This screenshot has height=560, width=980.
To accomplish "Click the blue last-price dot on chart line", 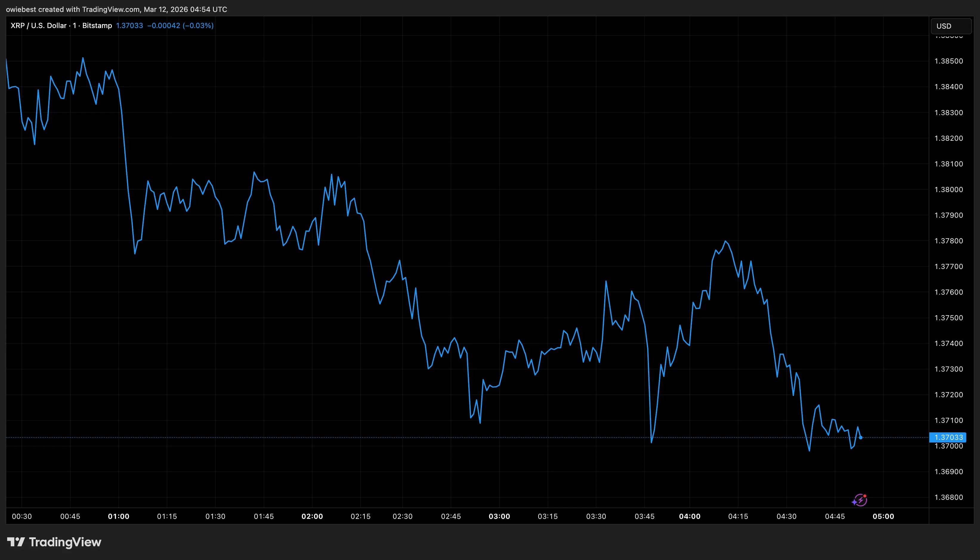I will coord(860,438).
